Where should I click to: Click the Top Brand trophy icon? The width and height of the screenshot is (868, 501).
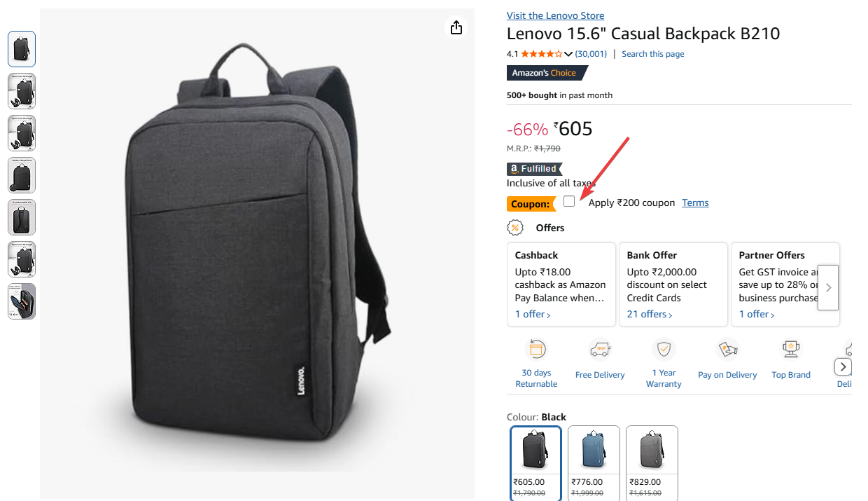[x=791, y=348]
